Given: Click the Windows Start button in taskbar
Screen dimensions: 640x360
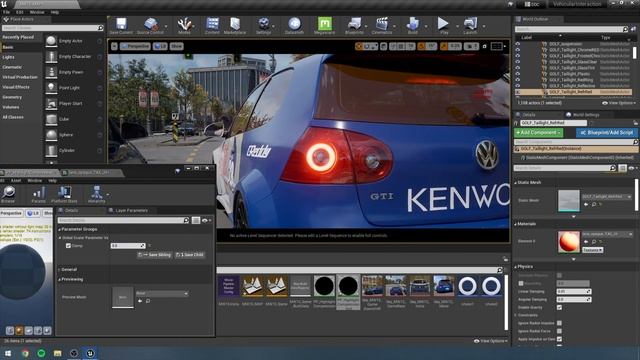Looking at the screenshot, I should [8, 353].
